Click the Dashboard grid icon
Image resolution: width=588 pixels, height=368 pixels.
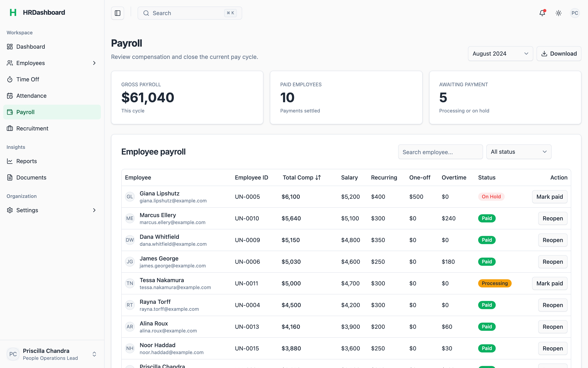tap(10, 47)
